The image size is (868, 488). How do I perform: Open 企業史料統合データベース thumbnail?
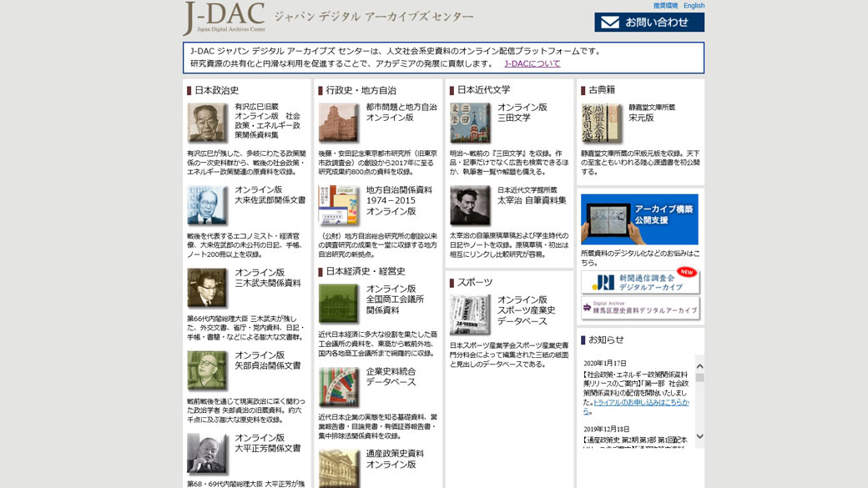338,387
